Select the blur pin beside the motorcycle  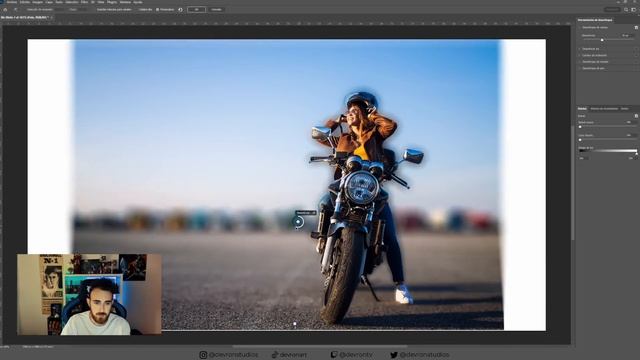point(298,222)
